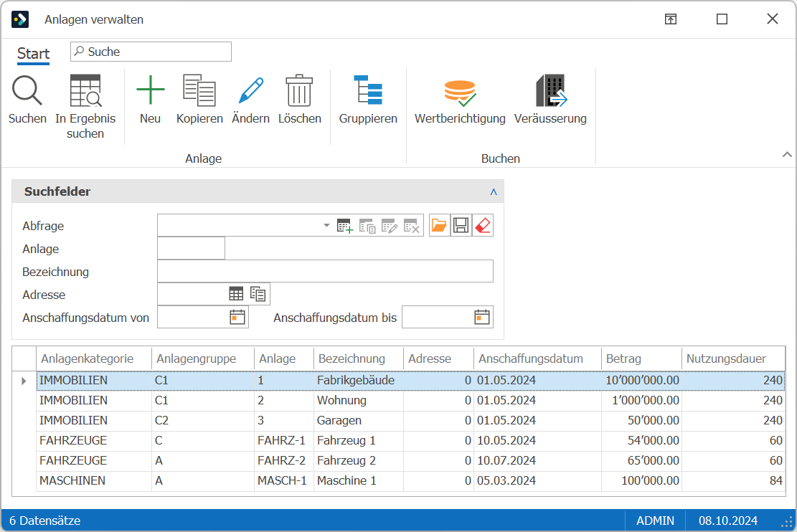The height and width of the screenshot is (532, 797).
Task: Open calendar for Anschaffungsdatum von
Action: tap(237, 317)
